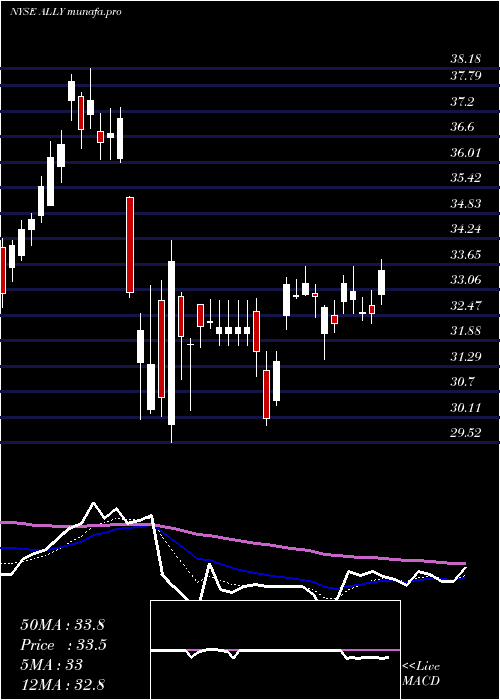500x700 pixels.
Task: Click the 37.2 price label
Action: click(x=462, y=102)
